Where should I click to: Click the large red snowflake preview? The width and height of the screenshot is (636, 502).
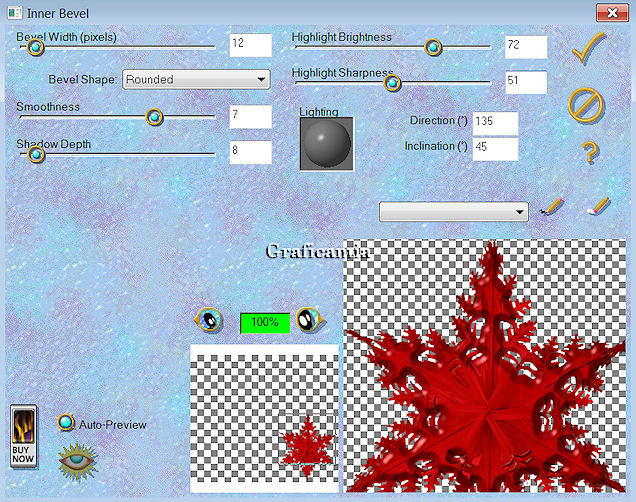click(x=485, y=366)
